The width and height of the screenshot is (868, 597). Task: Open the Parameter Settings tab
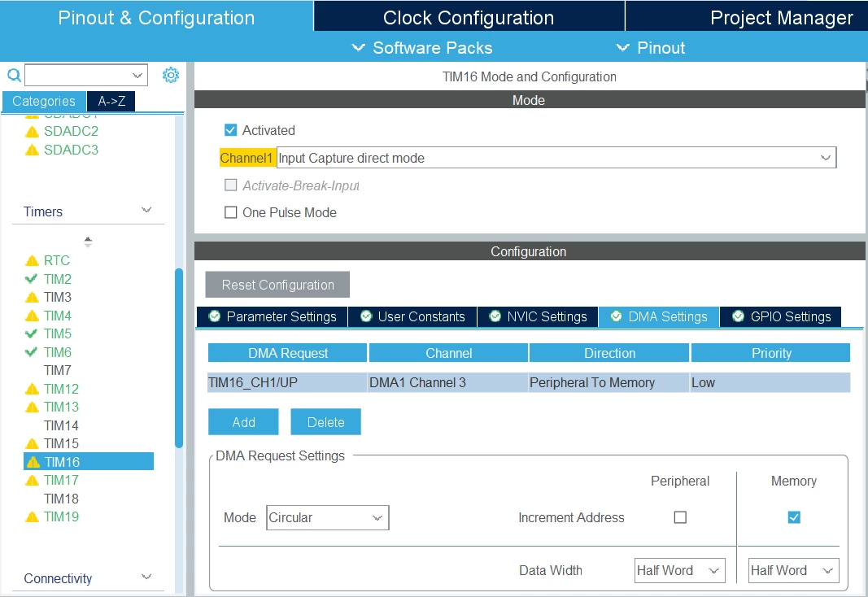point(273,316)
